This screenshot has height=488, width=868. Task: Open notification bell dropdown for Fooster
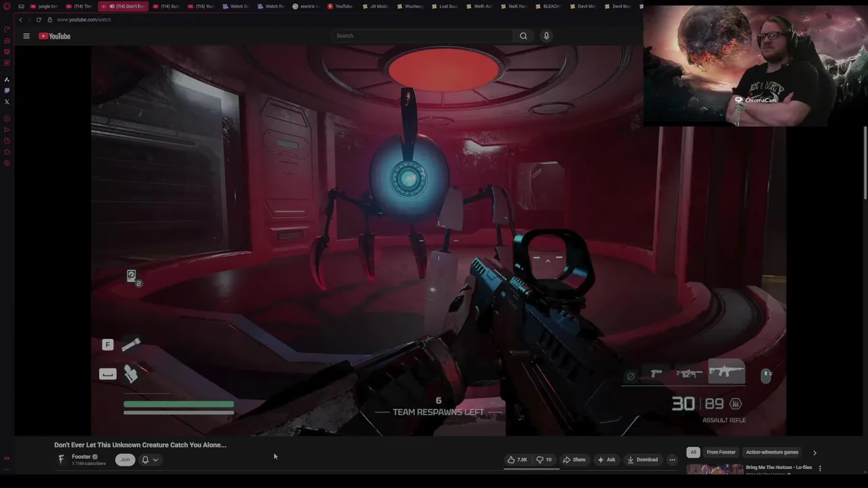(150, 460)
